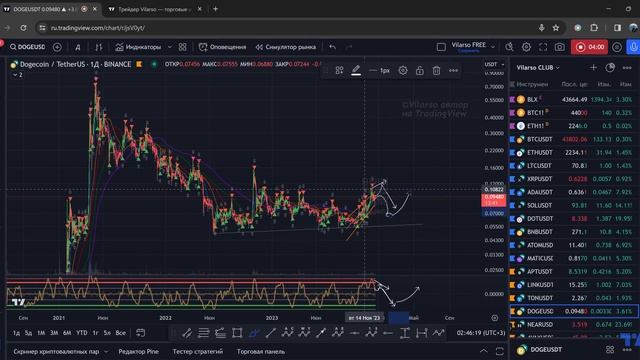
Task: Toggle the drawing lock icon
Action: [420, 70]
